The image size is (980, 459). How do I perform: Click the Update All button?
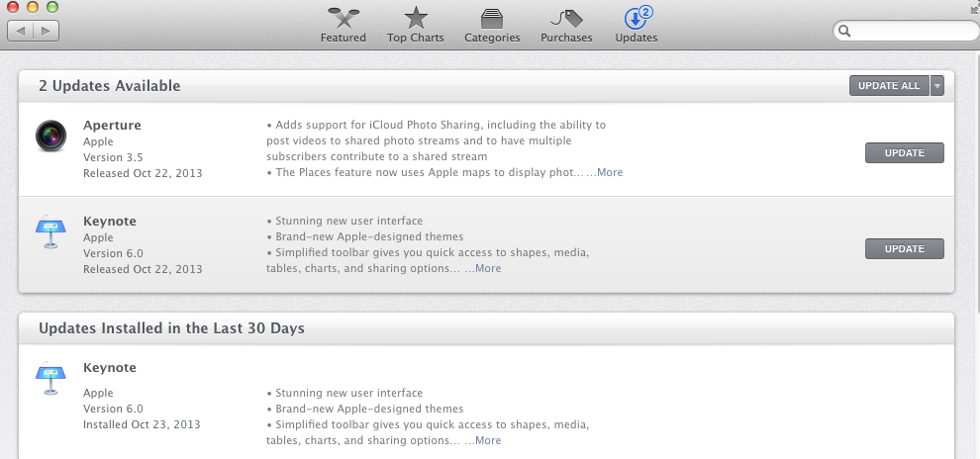[x=889, y=85]
